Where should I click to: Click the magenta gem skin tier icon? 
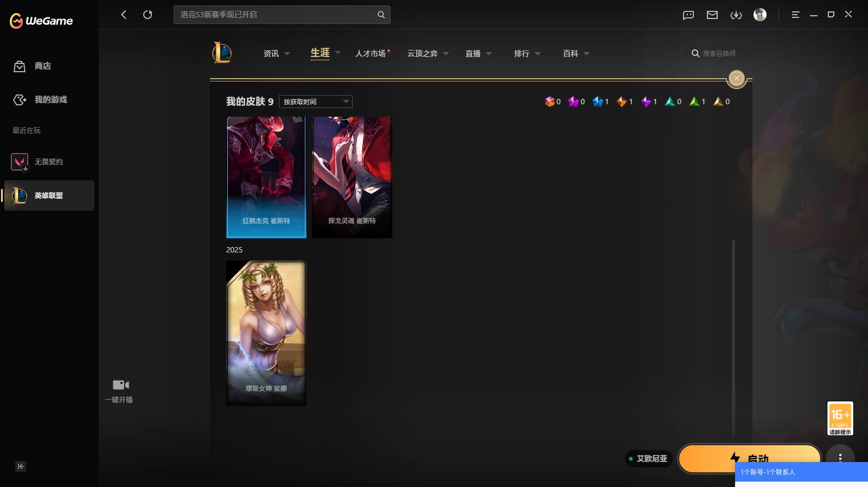tap(573, 102)
